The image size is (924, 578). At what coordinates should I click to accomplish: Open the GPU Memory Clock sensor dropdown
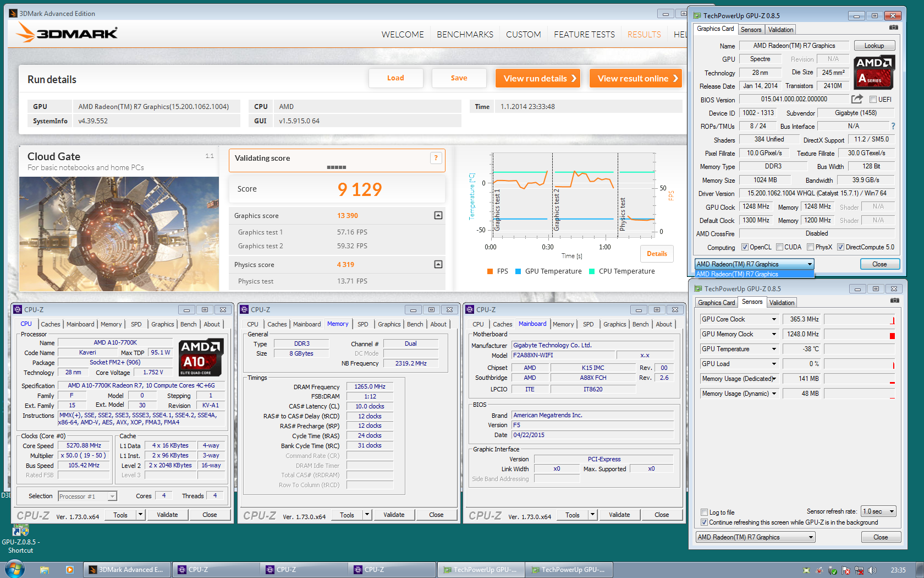774,334
